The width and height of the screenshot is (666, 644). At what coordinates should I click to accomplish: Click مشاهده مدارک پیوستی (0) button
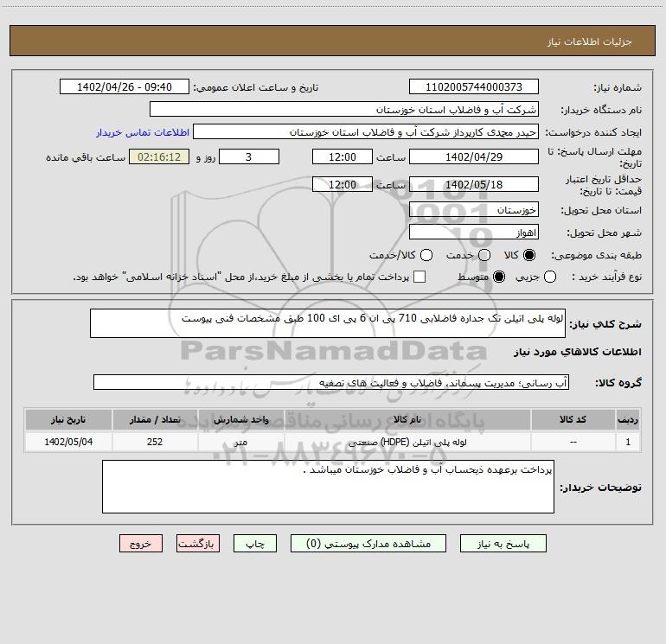click(368, 544)
